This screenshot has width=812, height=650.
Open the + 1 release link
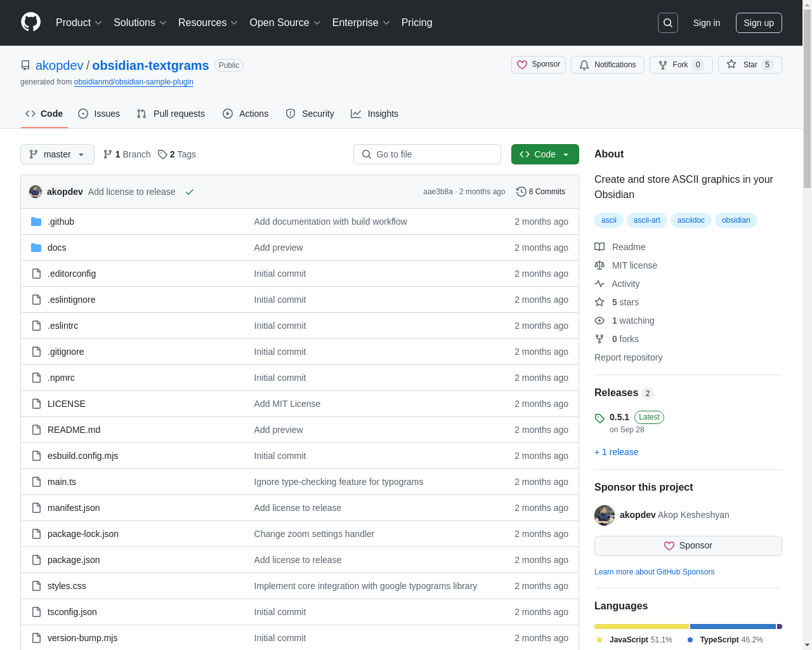617,452
